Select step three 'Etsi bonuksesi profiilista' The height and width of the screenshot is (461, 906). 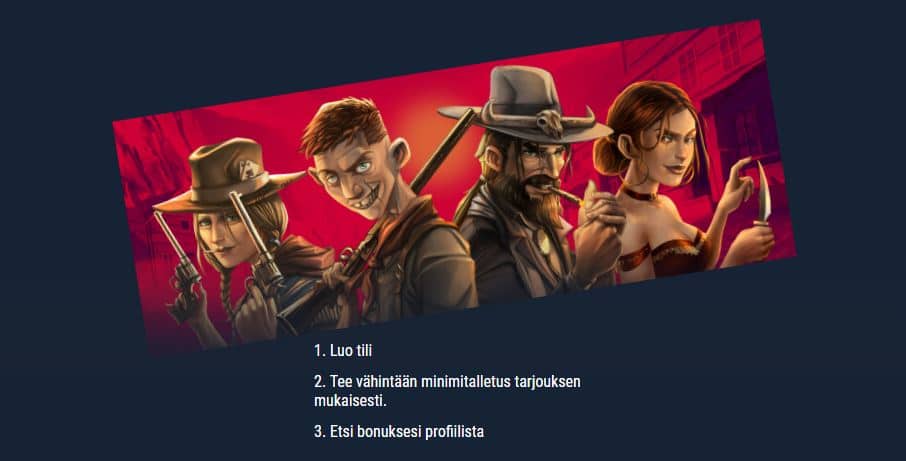coord(399,431)
